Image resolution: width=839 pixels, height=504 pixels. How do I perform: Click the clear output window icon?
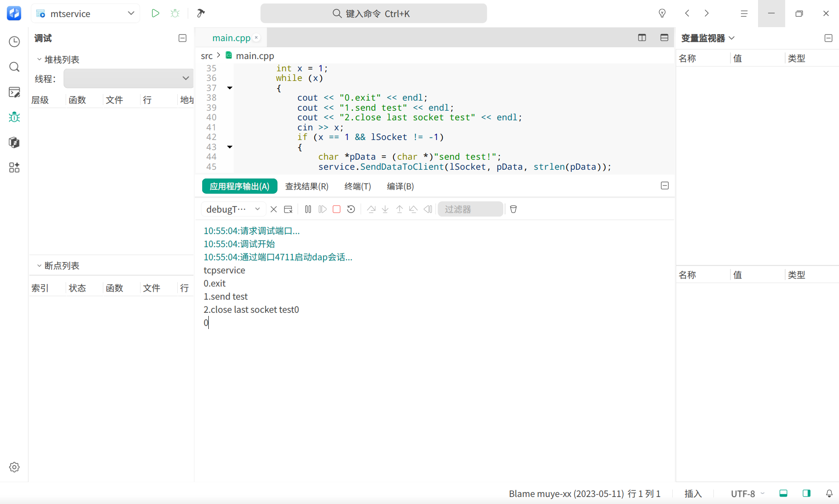point(288,209)
